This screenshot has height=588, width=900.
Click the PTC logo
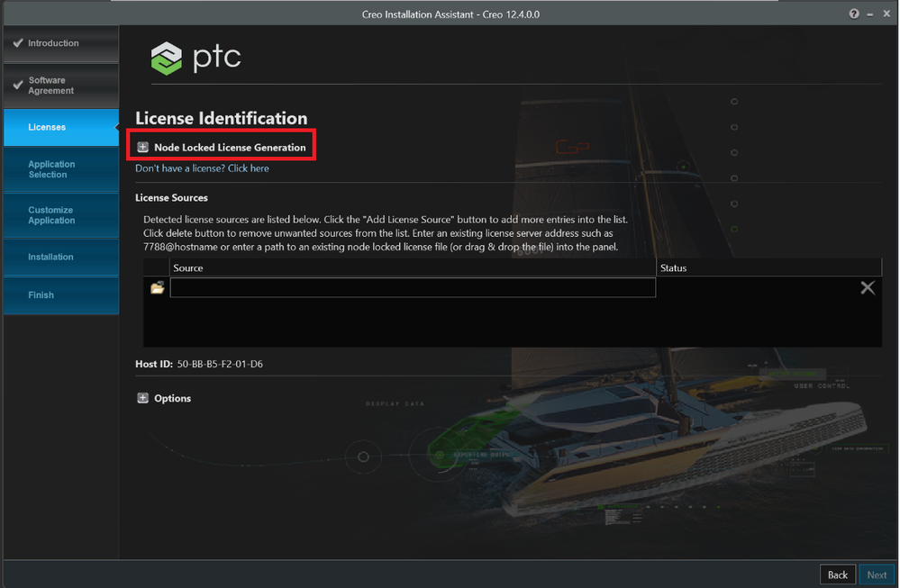pos(196,58)
